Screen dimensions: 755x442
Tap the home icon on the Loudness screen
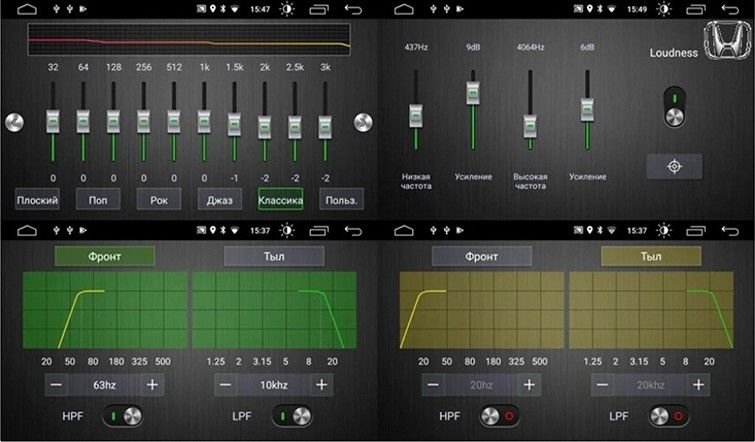pos(404,9)
